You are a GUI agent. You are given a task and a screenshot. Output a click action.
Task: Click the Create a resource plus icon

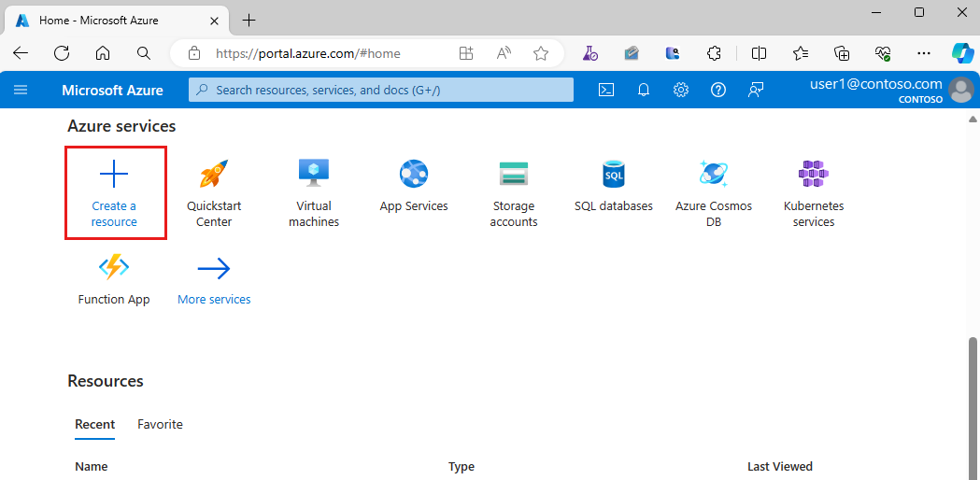114,173
